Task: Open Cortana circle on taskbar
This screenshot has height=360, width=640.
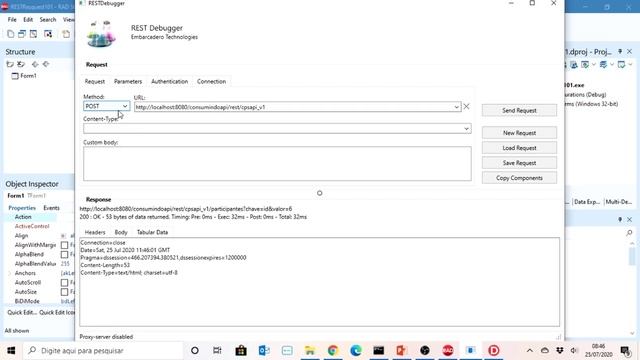Action: coord(195,351)
